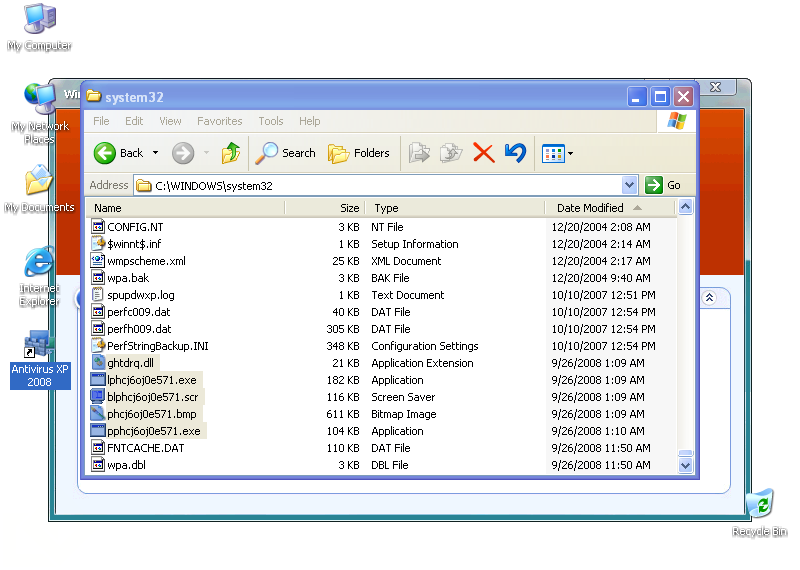Select the lphcj6oj0e571.exe file icon
Screen dimensions: 800x570
(98, 380)
